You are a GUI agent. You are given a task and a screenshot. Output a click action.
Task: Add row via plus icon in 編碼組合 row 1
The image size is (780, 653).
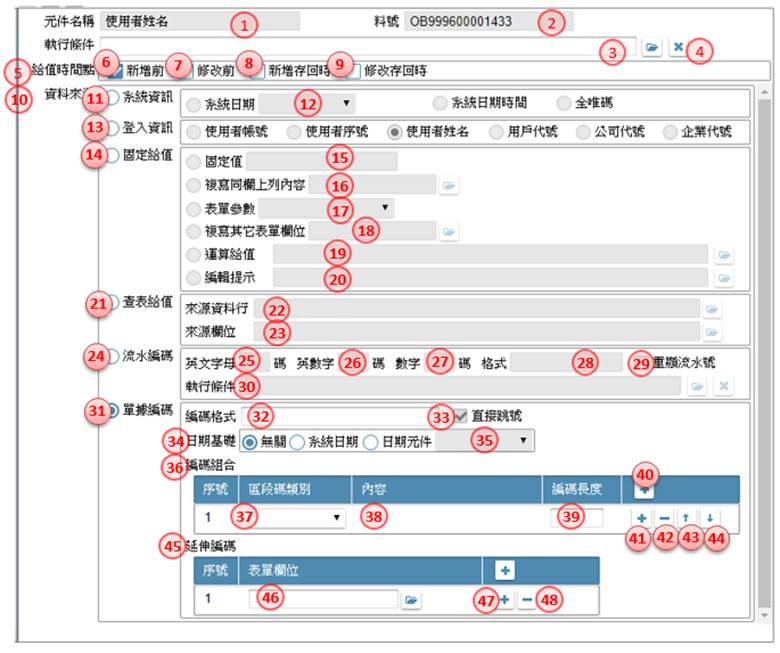pos(642,518)
